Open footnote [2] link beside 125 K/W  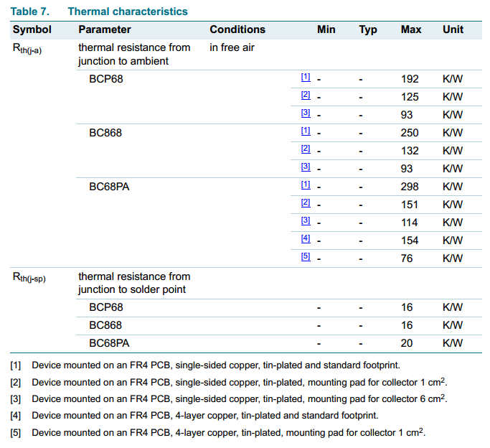306,95
